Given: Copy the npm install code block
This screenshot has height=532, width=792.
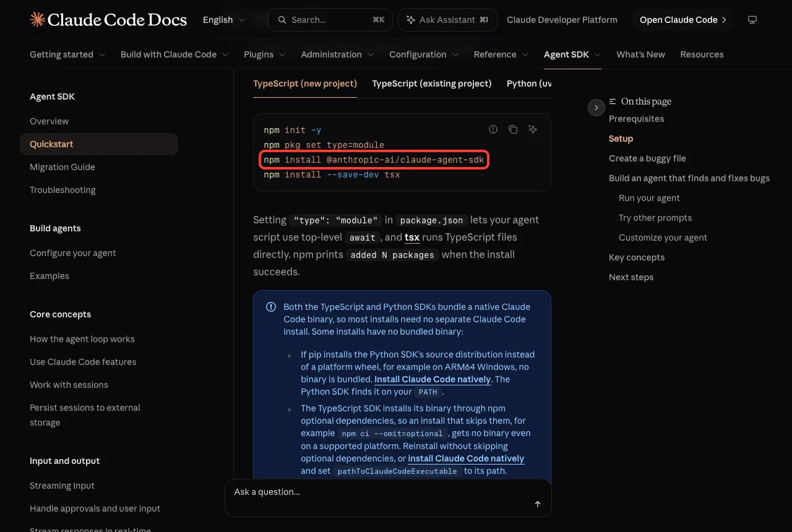Looking at the screenshot, I should pyautogui.click(x=513, y=129).
